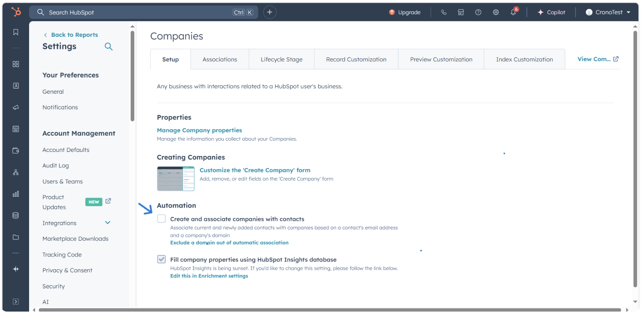Open Privacy & Consent settings

[68, 270]
